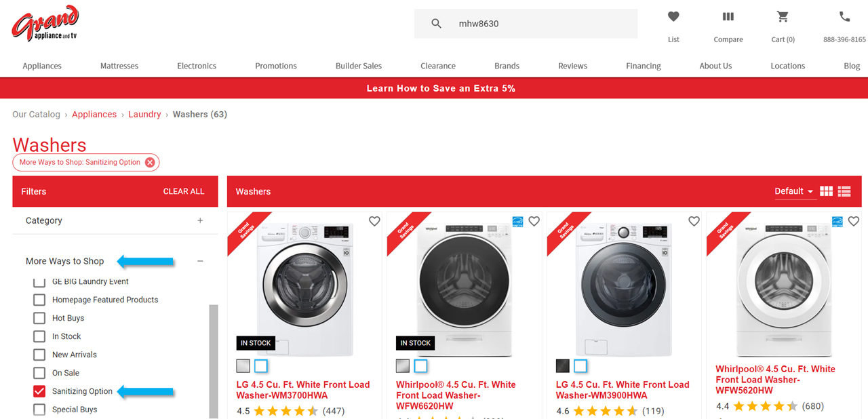Open the shopping cart icon
868x419 pixels.
point(782,16)
